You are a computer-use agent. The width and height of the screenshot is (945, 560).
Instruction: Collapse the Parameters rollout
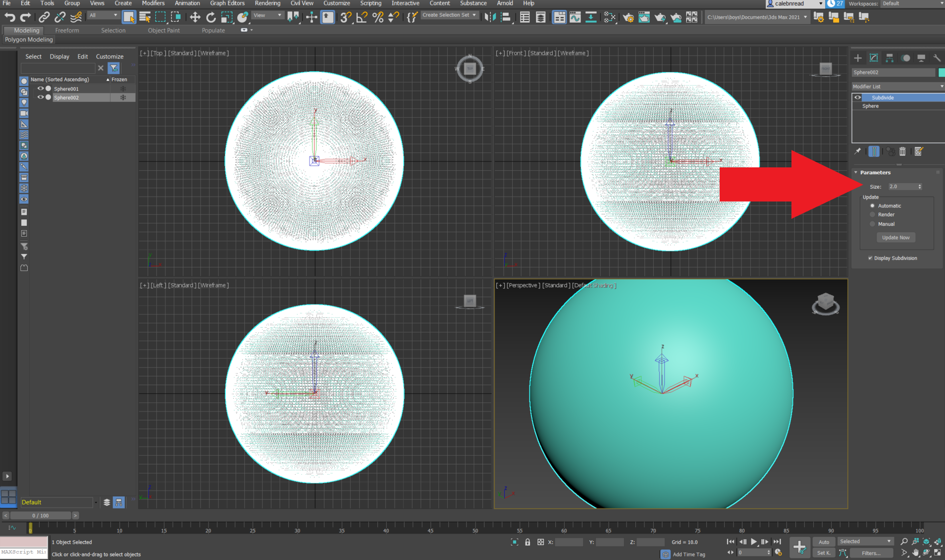point(857,172)
